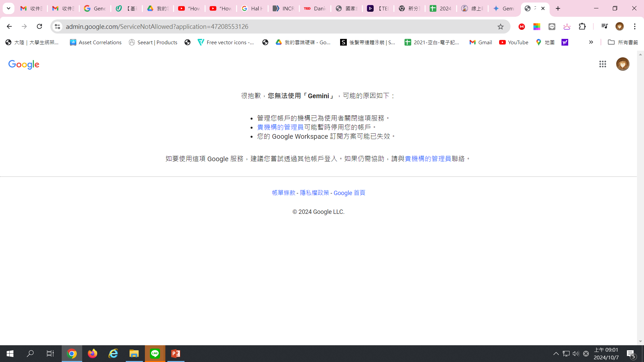Image resolution: width=644 pixels, height=362 pixels.
Task: Open Seeart Products bookmark
Action: coord(153,42)
